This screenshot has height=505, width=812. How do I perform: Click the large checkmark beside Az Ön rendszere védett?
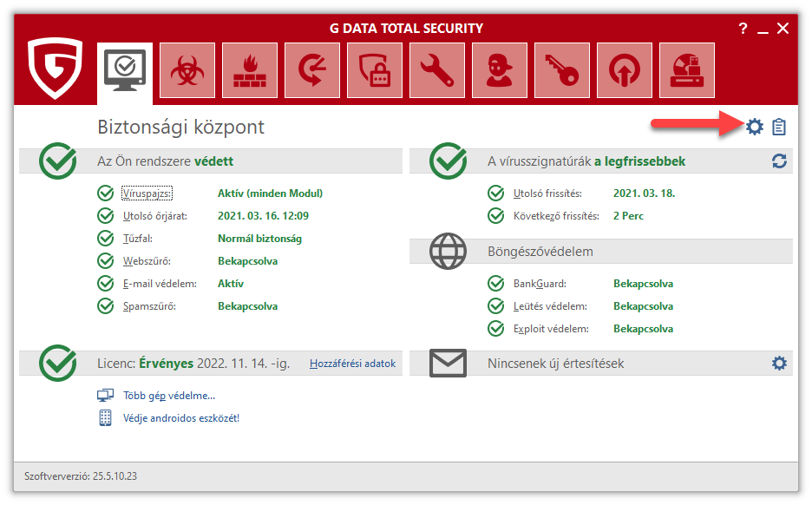pyautogui.click(x=58, y=161)
